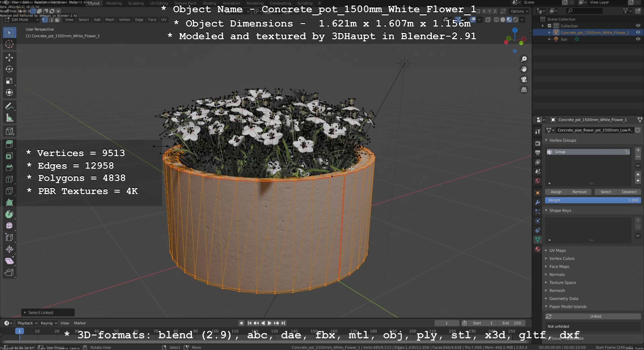Open Material properties tab
The height and width of the screenshot is (350, 644).
[x=538, y=249]
